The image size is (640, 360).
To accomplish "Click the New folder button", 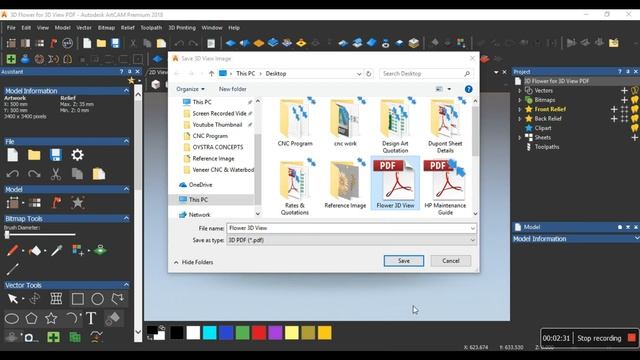I will point(232,89).
